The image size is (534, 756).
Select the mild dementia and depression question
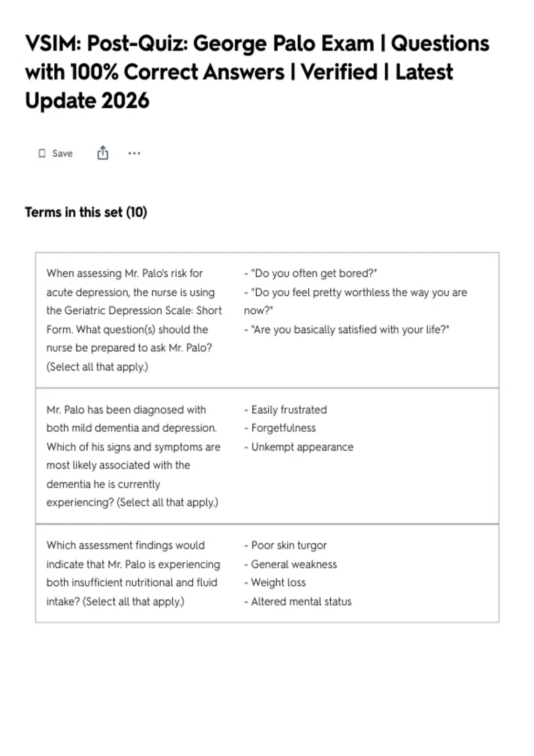tap(133, 456)
